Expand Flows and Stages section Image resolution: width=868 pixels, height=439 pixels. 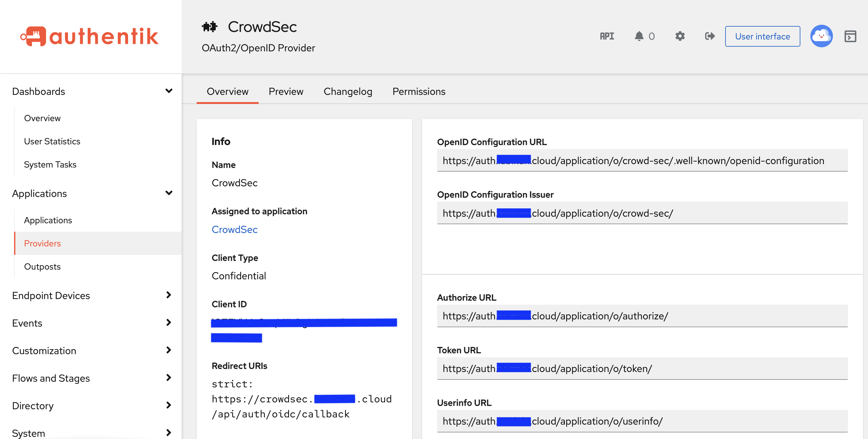click(169, 378)
